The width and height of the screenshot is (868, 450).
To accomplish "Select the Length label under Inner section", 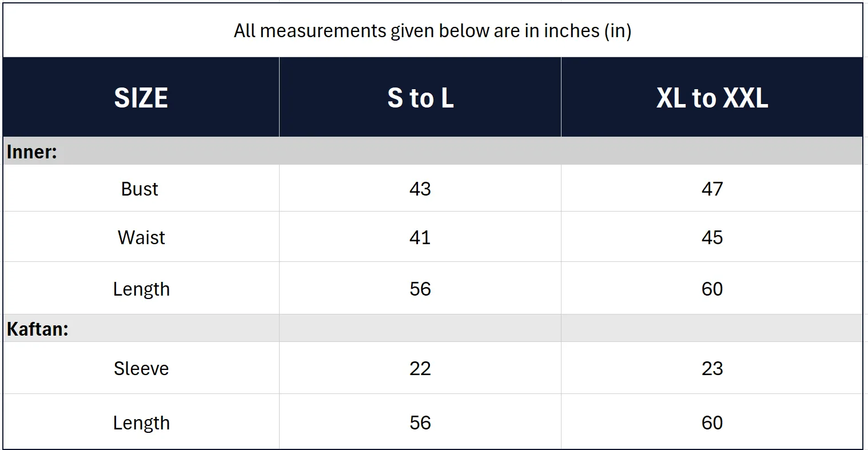I will click(141, 289).
